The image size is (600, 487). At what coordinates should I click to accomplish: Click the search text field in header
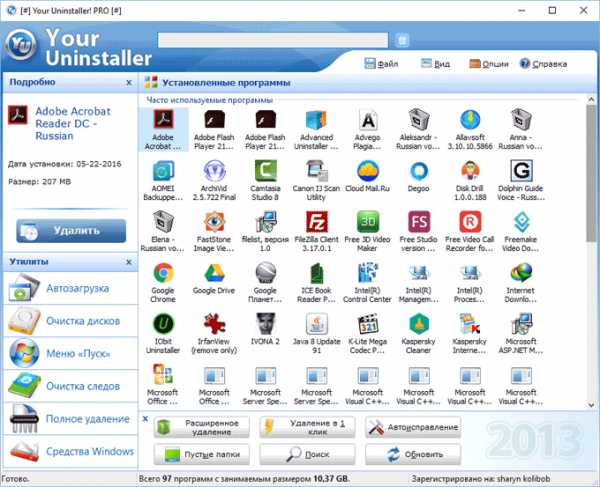click(x=273, y=40)
